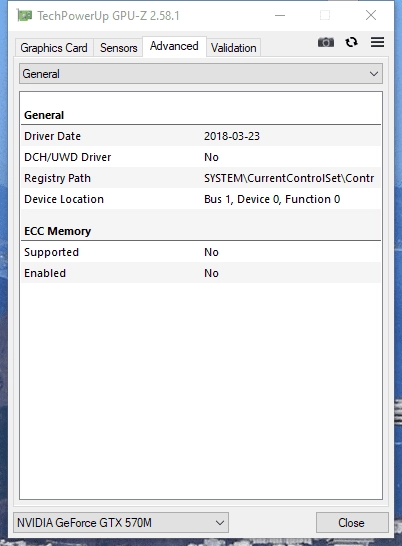Select the DCH/UWD Driver row label
Image resolution: width=402 pixels, height=546 pixels.
tap(68, 157)
